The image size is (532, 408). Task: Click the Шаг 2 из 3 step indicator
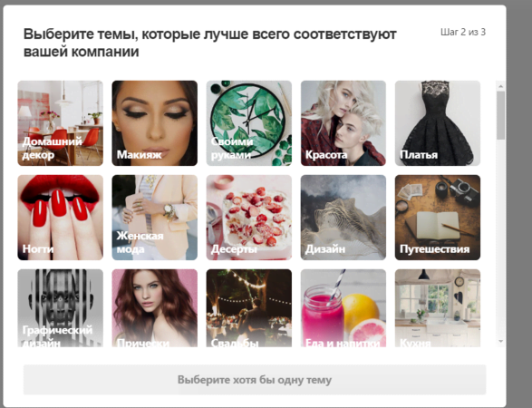[x=463, y=33]
